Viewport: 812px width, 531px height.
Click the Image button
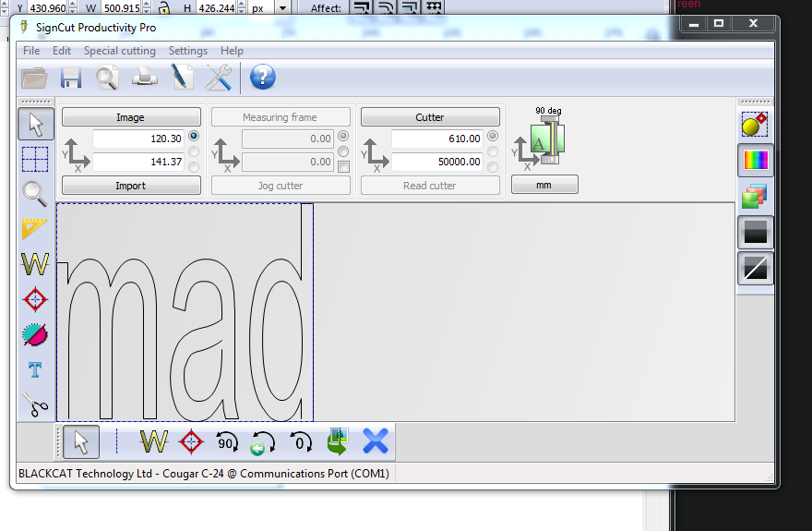tap(131, 117)
